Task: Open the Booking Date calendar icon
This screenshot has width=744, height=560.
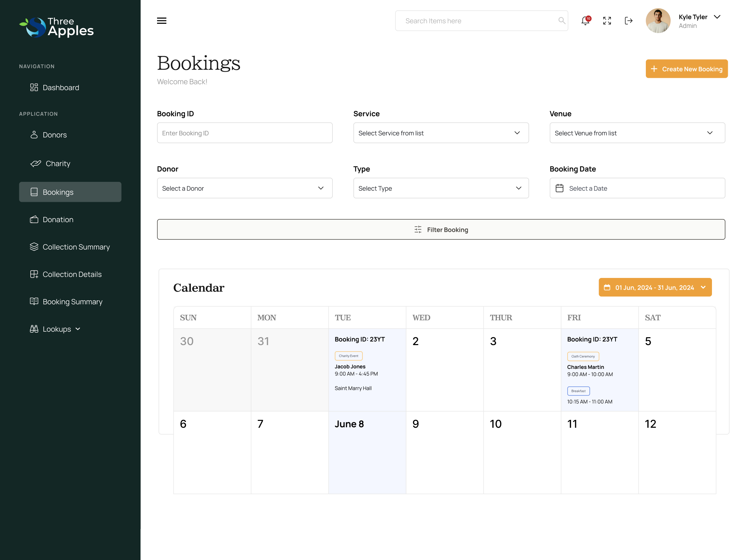Action: coord(559,188)
